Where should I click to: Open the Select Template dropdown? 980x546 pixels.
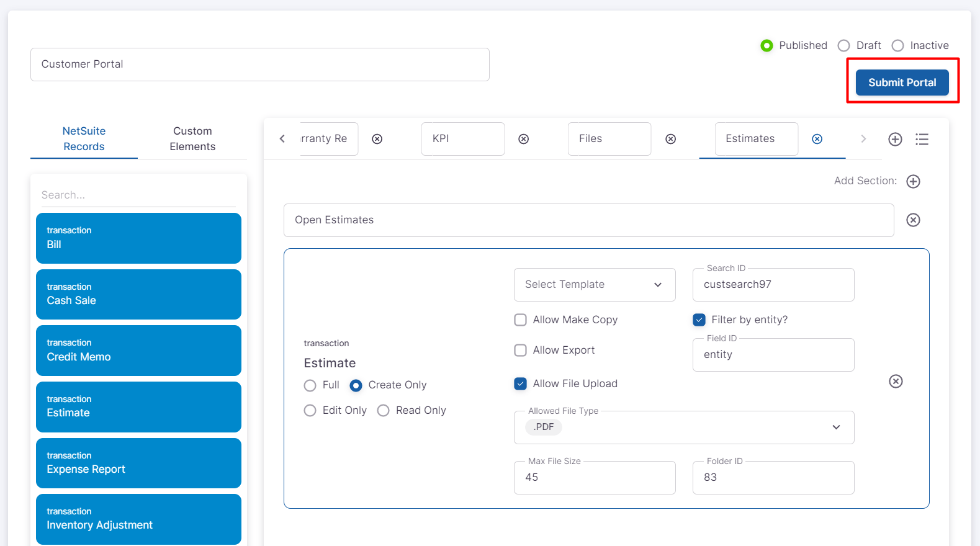click(x=594, y=285)
